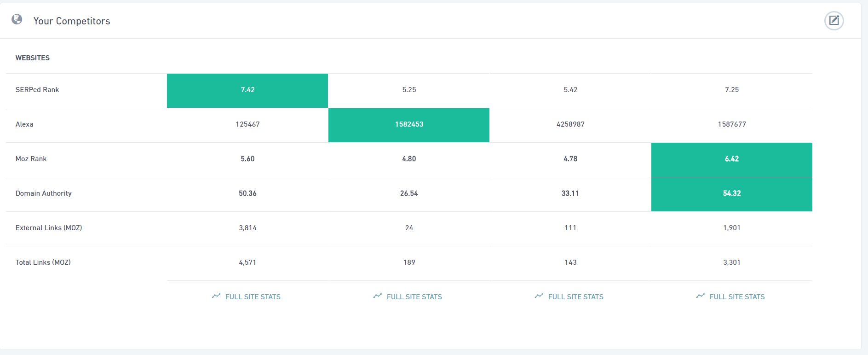Select the Alexa row label
This screenshot has width=868, height=355.
tap(24, 124)
